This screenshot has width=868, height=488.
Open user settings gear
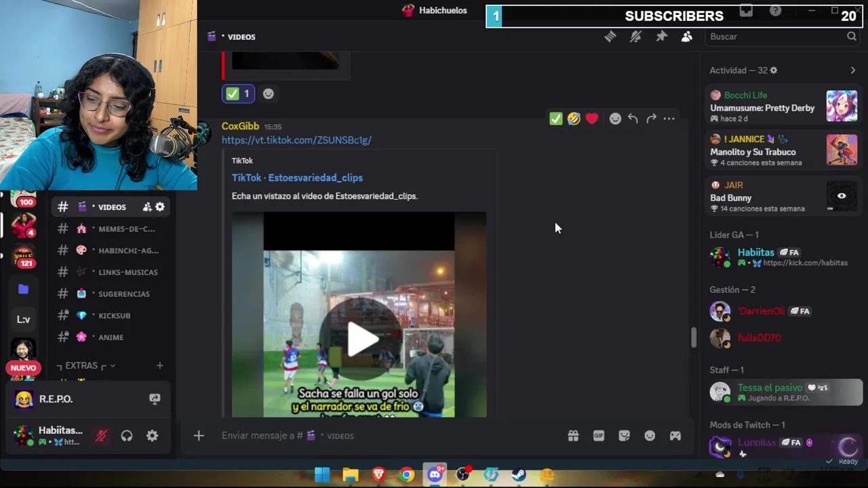pos(153,436)
